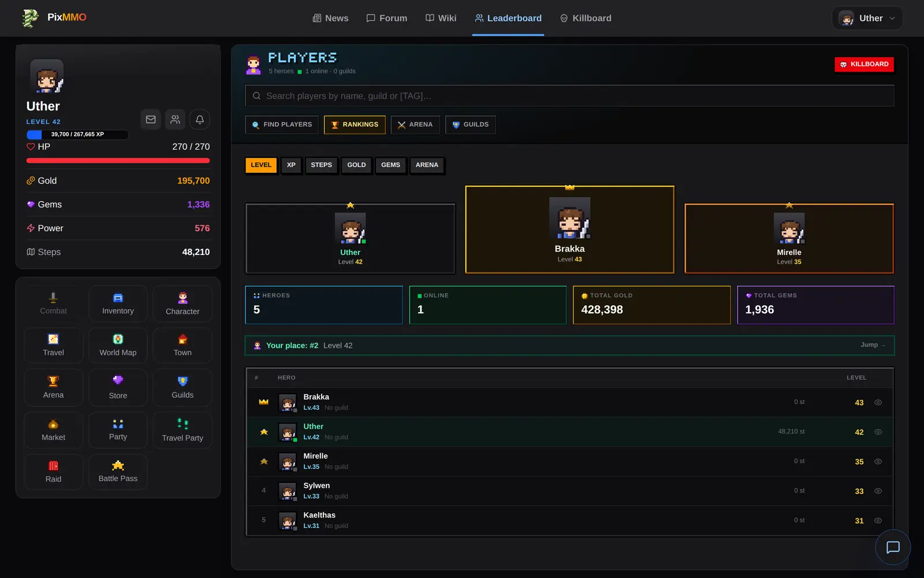View Brakka's profile via eye icon
This screenshot has height=578, width=924.
point(878,402)
